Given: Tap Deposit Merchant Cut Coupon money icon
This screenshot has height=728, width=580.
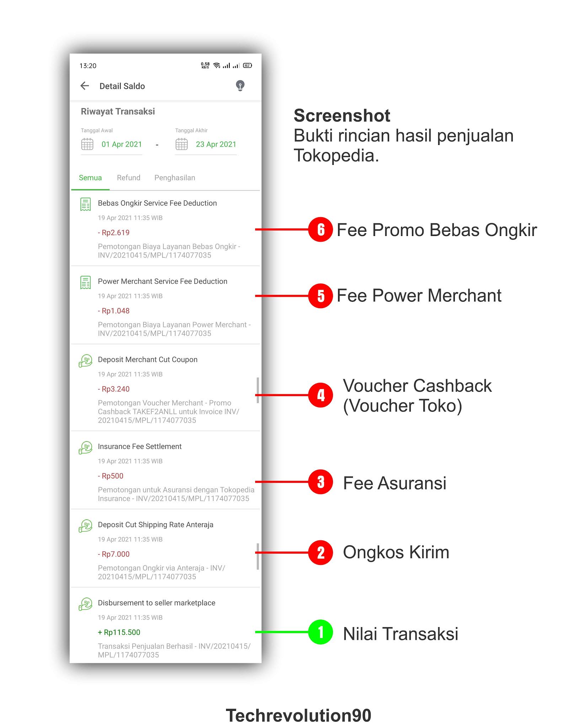Looking at the screenshot, I should tap(85, 361).
